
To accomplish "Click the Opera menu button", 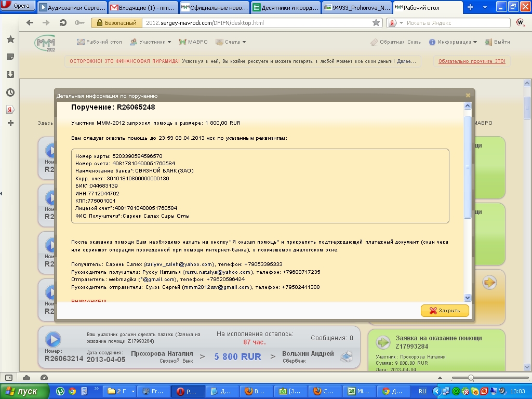I will click(x=18, y=5).
